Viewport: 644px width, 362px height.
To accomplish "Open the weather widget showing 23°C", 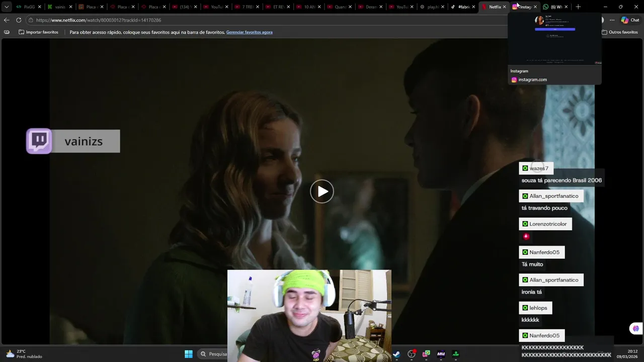I will (24, 354).
